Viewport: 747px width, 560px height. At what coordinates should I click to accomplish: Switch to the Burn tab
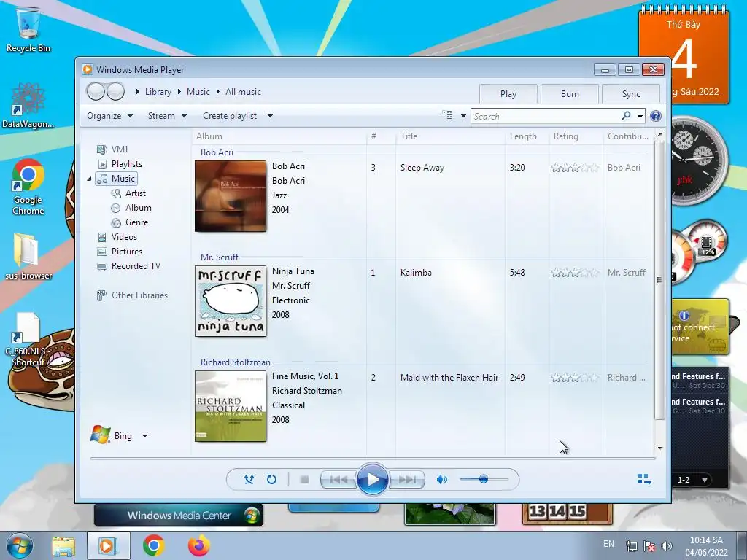(570, 94)
